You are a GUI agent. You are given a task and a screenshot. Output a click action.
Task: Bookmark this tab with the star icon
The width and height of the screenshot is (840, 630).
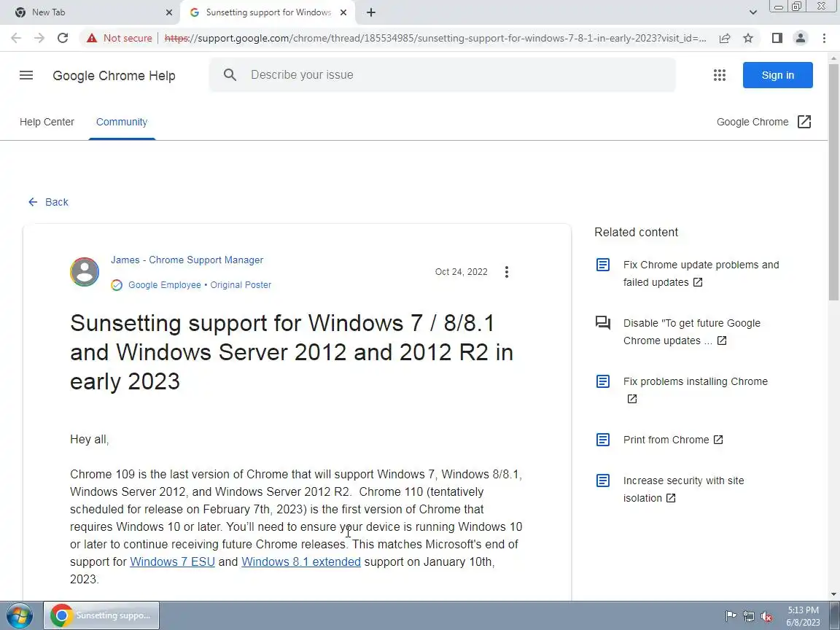tap(748, 38)
